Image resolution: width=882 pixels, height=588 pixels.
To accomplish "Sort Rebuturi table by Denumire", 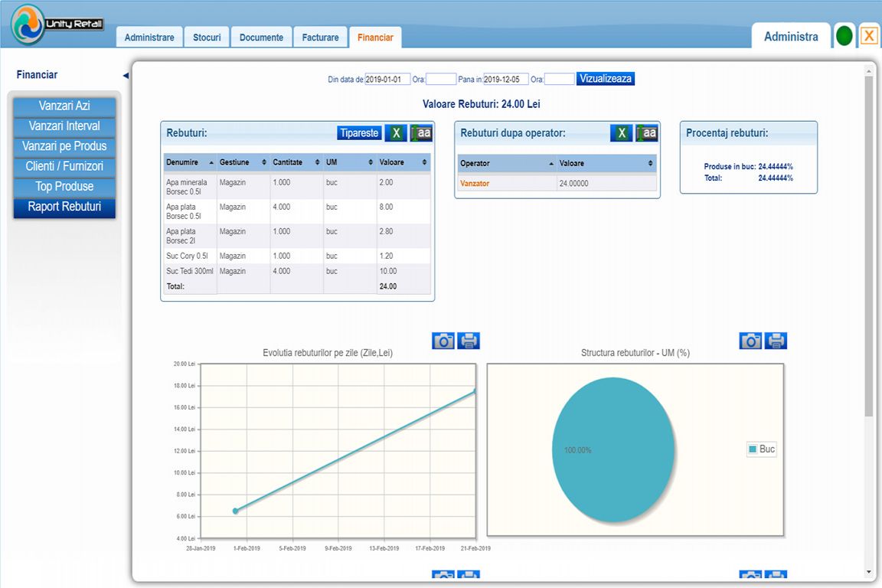I will point(190,162).
